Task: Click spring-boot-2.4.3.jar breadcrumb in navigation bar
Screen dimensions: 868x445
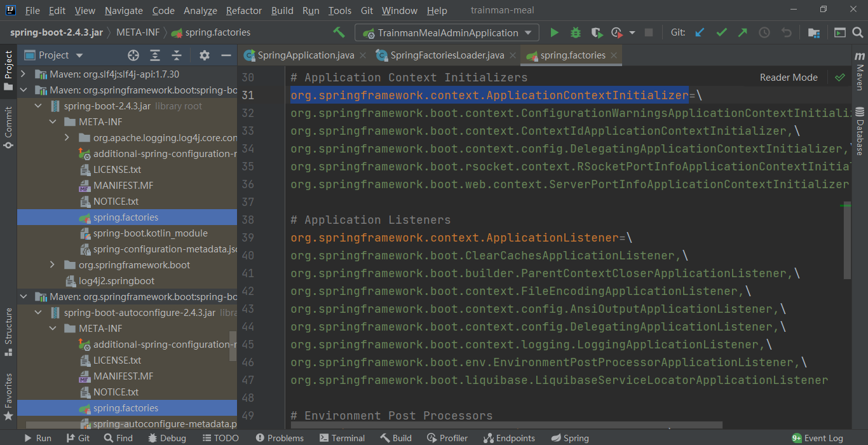Action: click(x=57, y=32)
